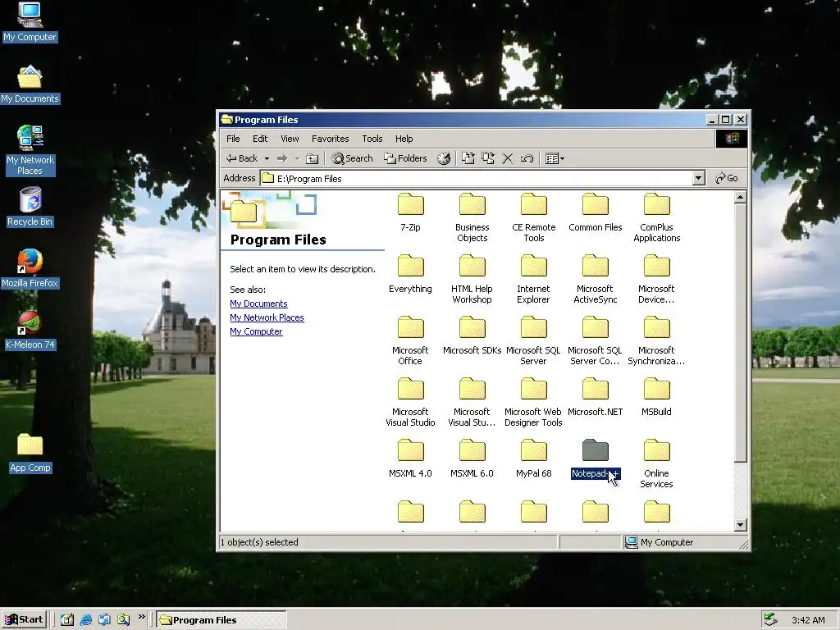Select the Microsoft SDKs folder
The image size is (840, 630).
(472, 336)
